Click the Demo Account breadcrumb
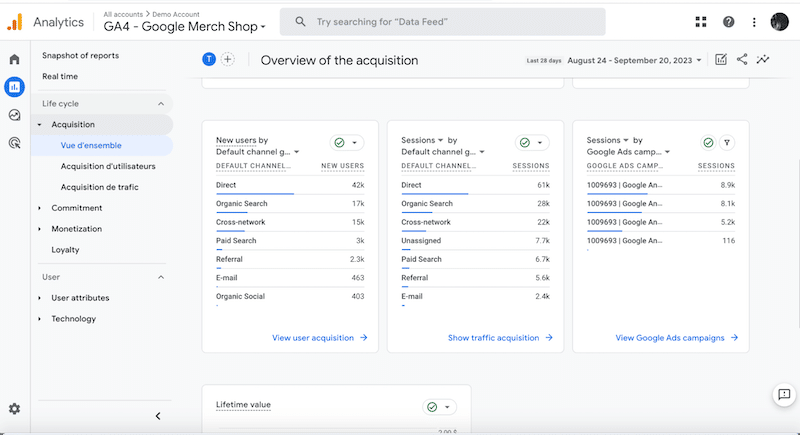This screenshot has height=435, width=800. click(176, 14)
